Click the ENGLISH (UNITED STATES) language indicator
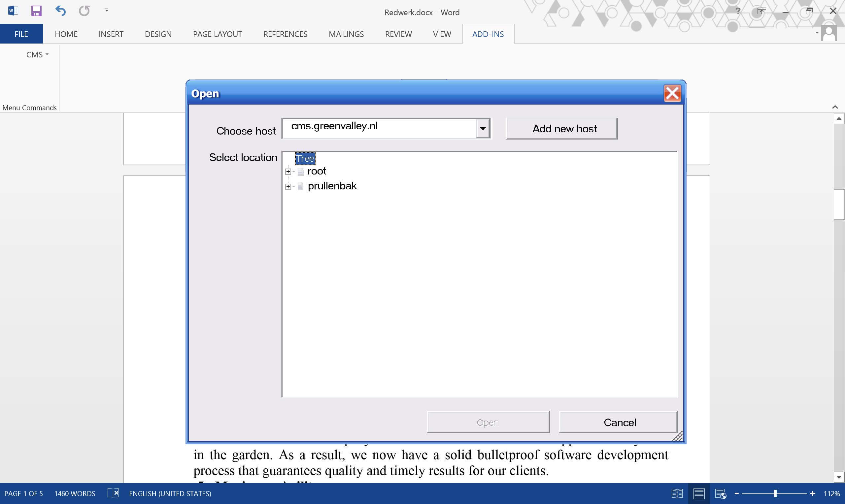The height and width of the screenshot is (504, 845). (x=170, y=493)
